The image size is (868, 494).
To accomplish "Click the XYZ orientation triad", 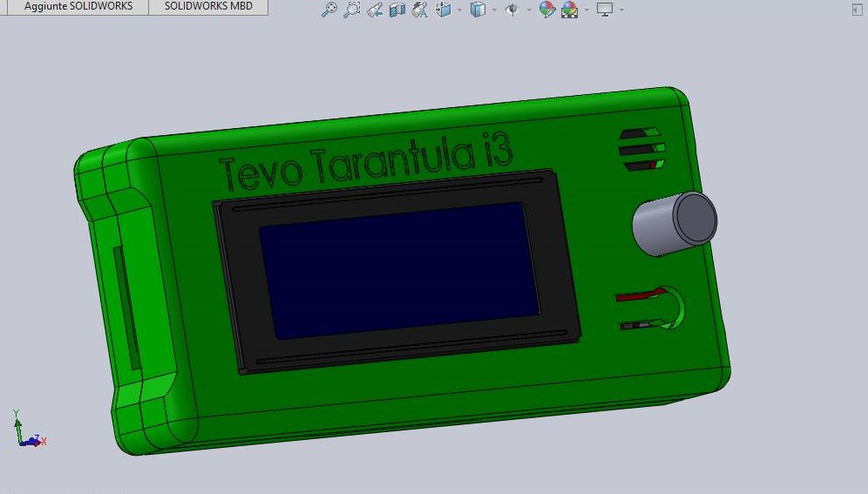I will click(x=28, y=430).
